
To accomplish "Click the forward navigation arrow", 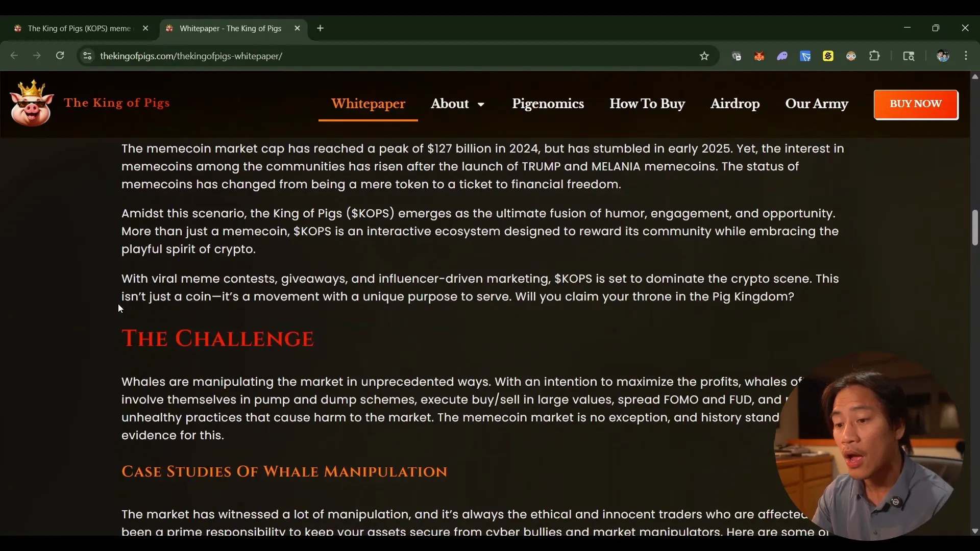I will click(x=37, y=56).
